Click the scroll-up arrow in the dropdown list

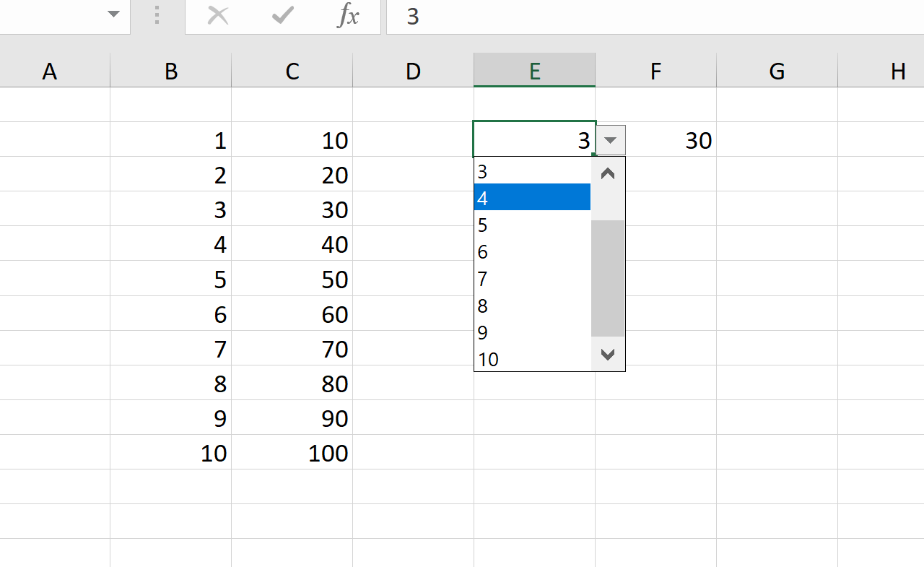pyautogui.click(x=608, y=173)
